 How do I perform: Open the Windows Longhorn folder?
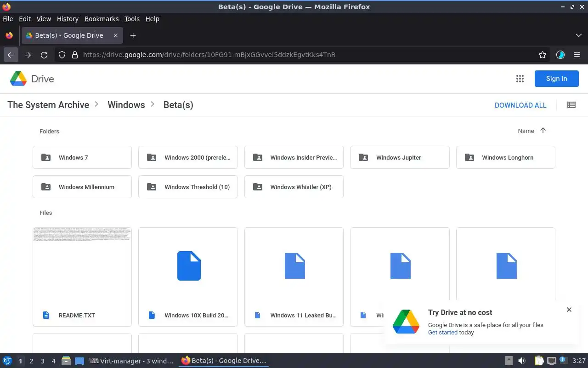(x=506, y=157)
